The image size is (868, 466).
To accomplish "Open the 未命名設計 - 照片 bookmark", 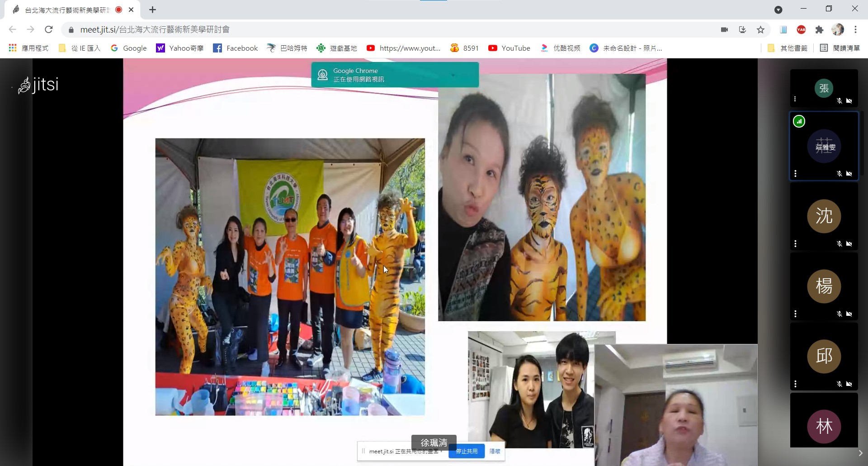I will 626,48.
